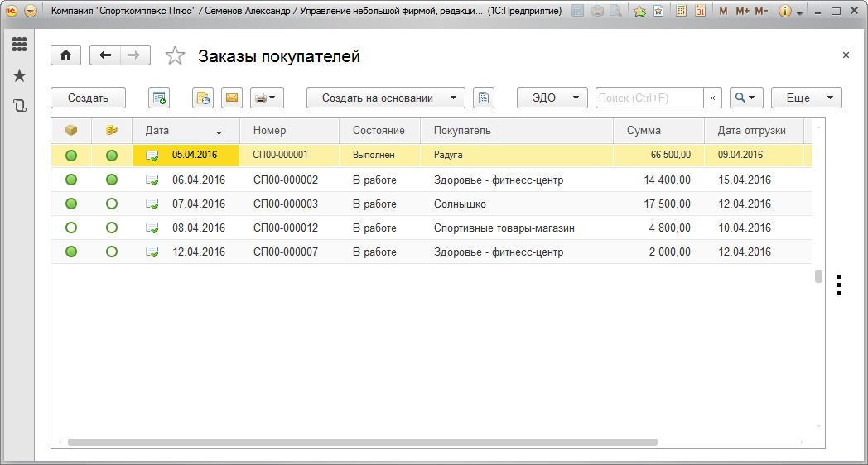Image resolution: width=868 pixels, height=465 pixels.
Task: Click the back navigation arrow
Action: tap(105, 55)
